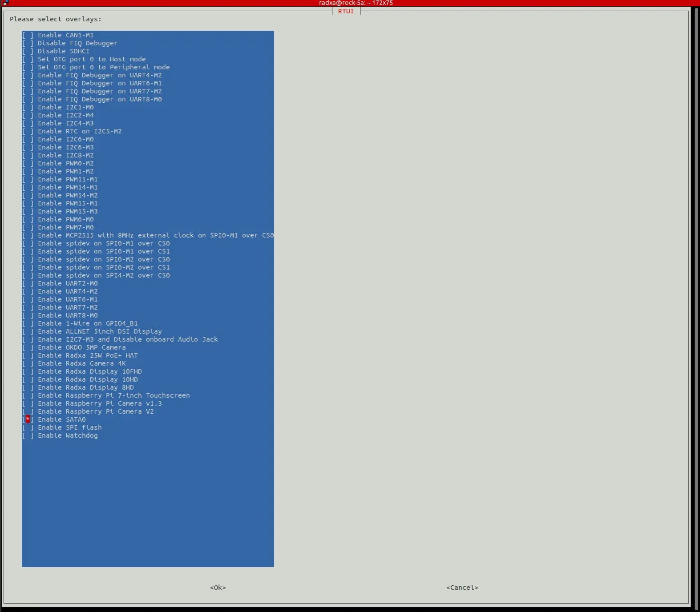Check Enable PWM1-M2 option
700x612 pixels.
click(28, 171)
